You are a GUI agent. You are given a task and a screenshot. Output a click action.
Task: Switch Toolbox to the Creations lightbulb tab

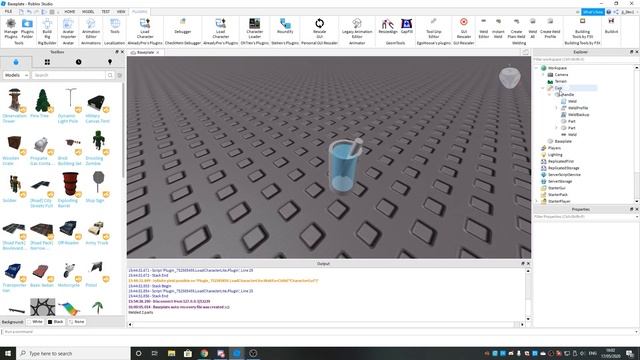pyautogui.click(x=110, y=62)
